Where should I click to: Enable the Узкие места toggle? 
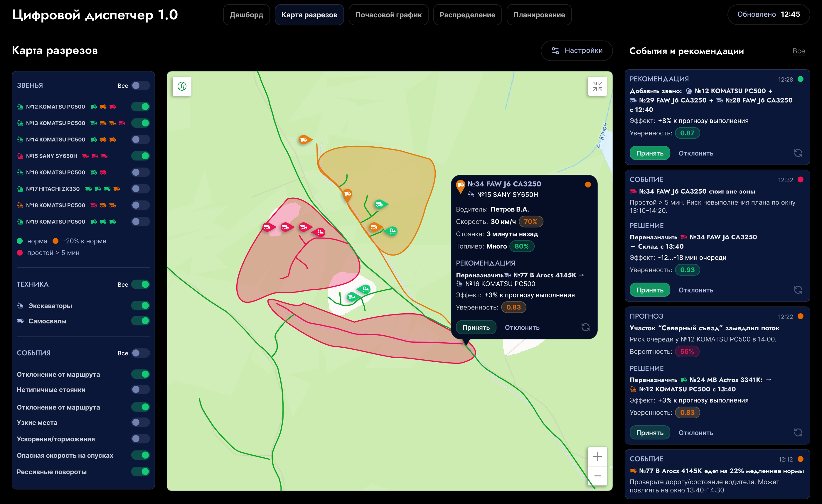tap(140, 422)
